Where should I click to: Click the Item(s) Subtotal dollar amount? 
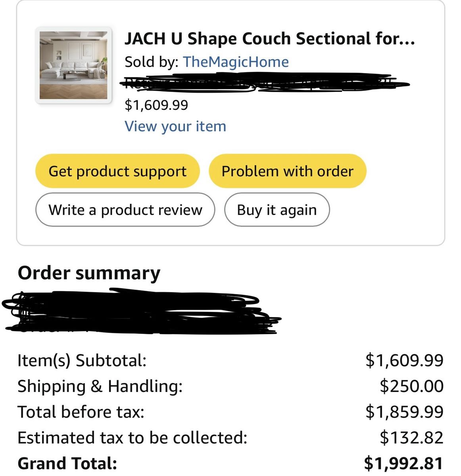pyautogui.click(x=404, y=360)
